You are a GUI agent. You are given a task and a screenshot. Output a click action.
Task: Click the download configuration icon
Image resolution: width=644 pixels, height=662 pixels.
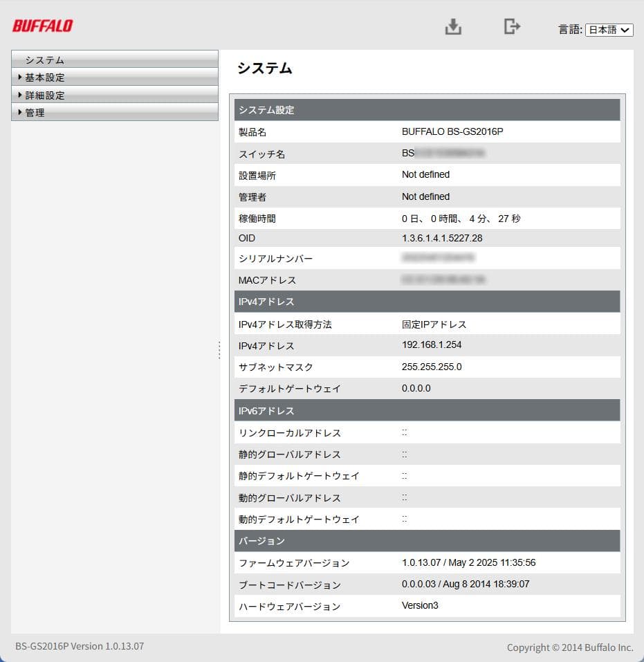pyautogui.click(x=453, y=26)
